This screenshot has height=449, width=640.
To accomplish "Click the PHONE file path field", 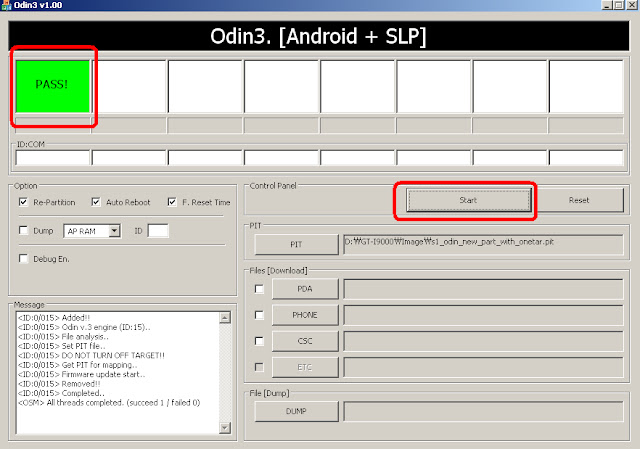I will (x=483, y=315).
